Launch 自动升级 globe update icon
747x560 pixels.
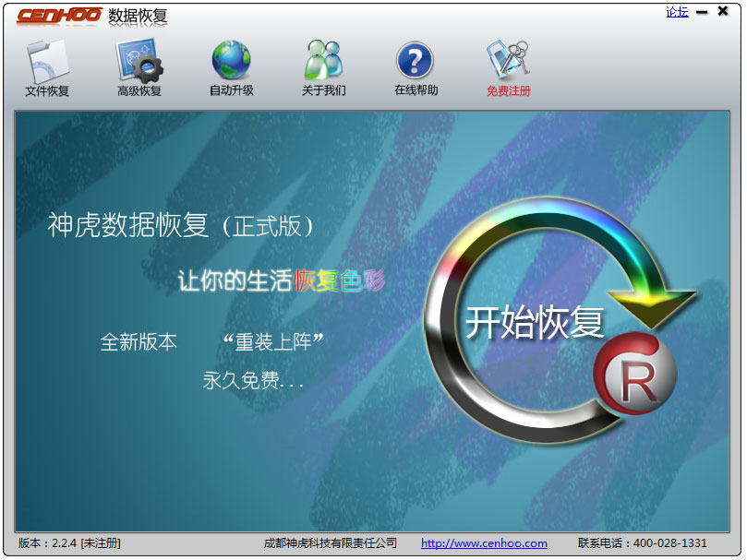point(232,68)
